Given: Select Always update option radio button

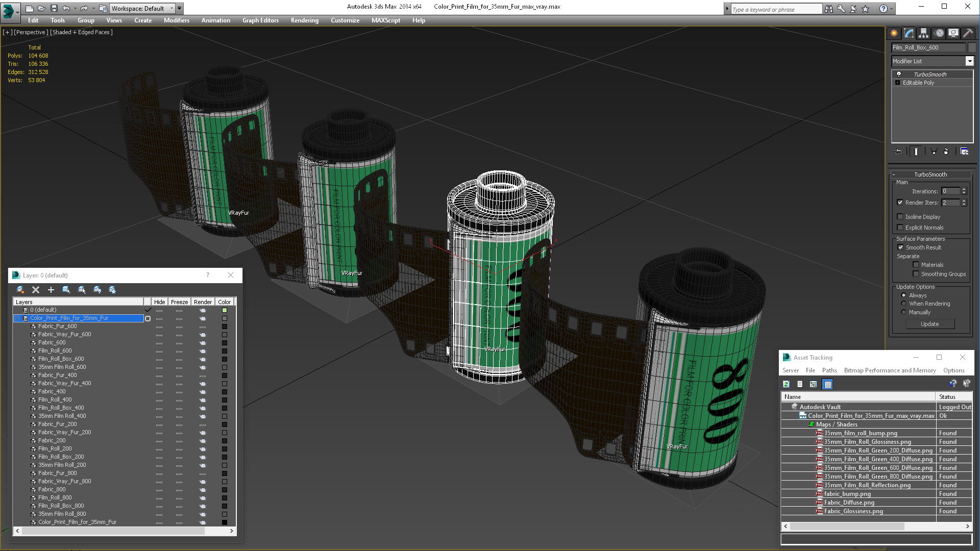Looking at the screenshot, I should point(904,295).
